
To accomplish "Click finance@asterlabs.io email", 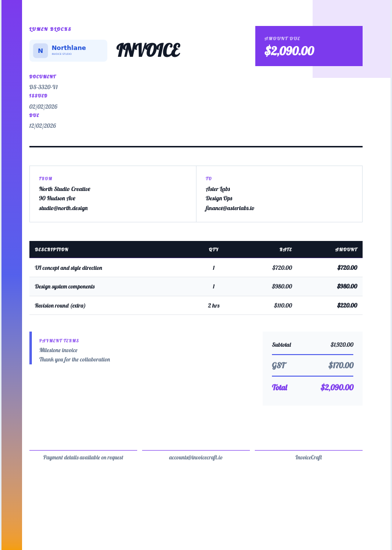I will click(x=229, y=208).
